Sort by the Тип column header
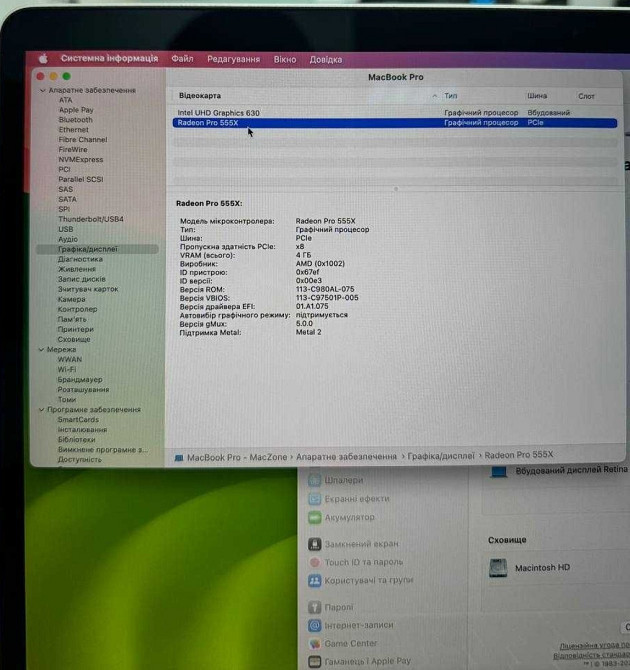Image resolution: width=630 pixels, height=670 pixels. tap(451, 96)
